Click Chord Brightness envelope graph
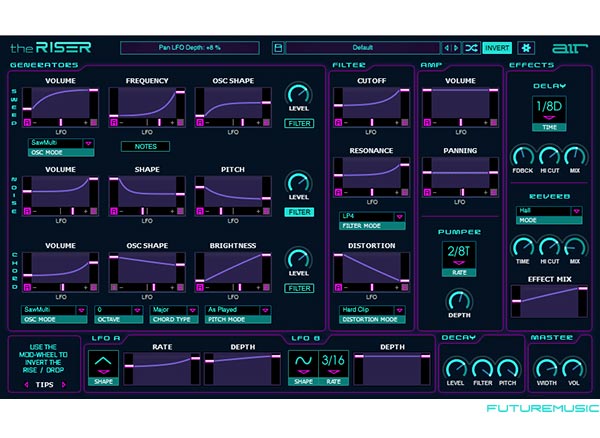 (x=233, y=268)
